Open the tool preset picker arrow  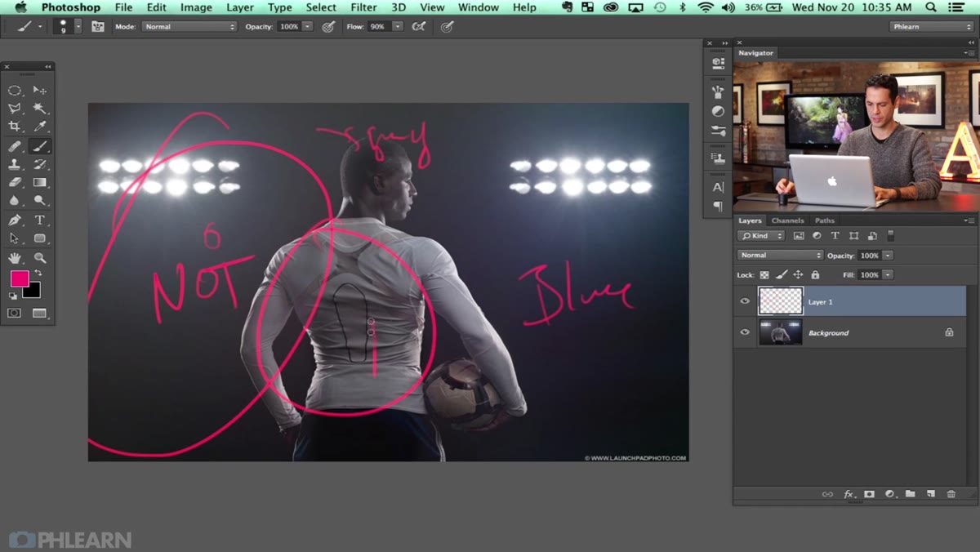click(x=39, y=26)
